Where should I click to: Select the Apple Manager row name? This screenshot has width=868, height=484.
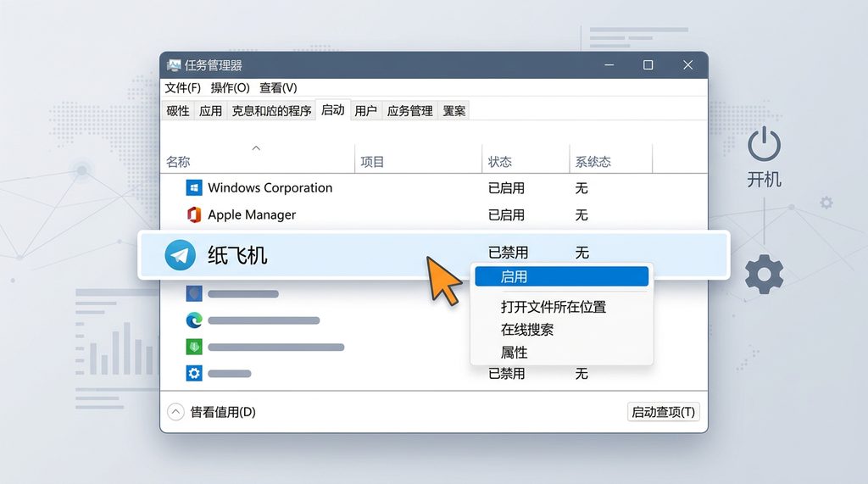coord(252,214)
